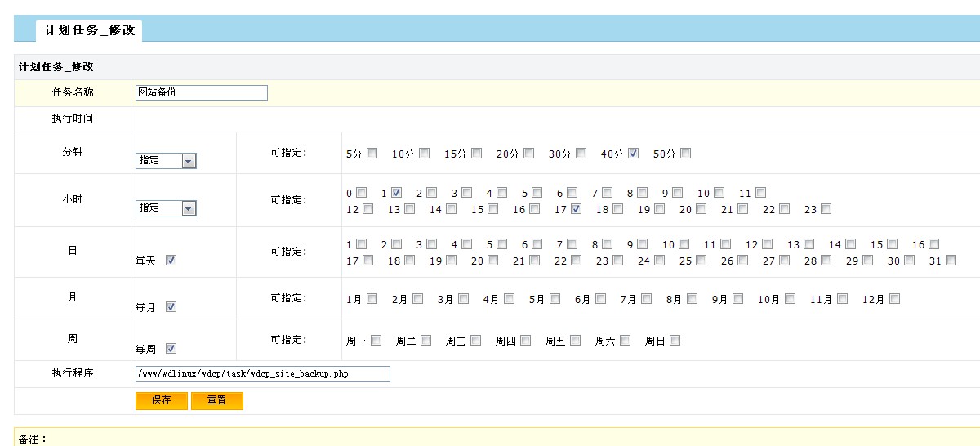Check the 5分 minute checkbox
980x446 pixels.
click(x=372, y=153)
